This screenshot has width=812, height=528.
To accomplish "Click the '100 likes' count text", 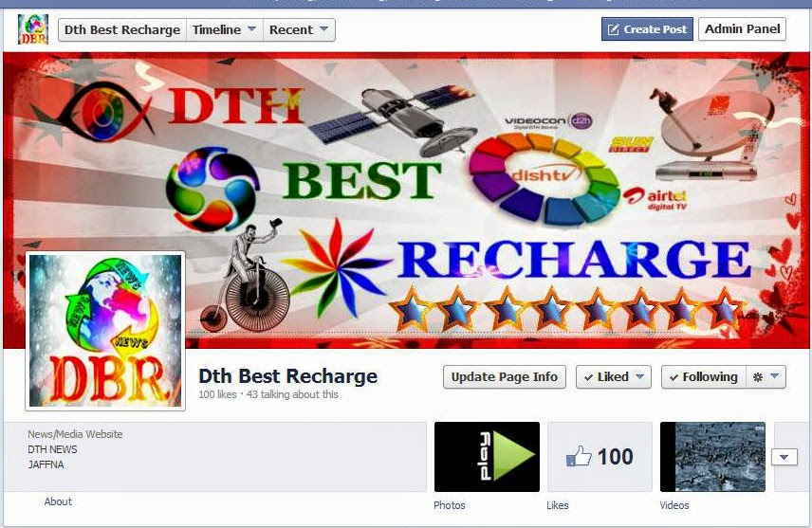I will pos(217,394).
